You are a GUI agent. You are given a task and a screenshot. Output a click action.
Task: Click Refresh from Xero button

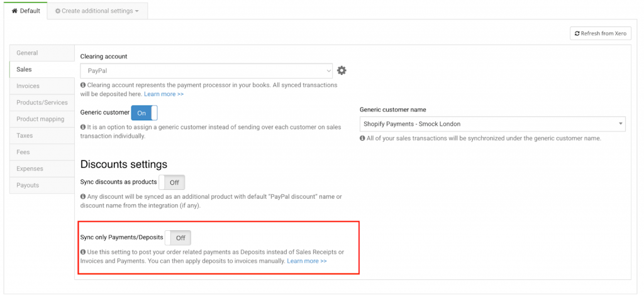(600, 33)
